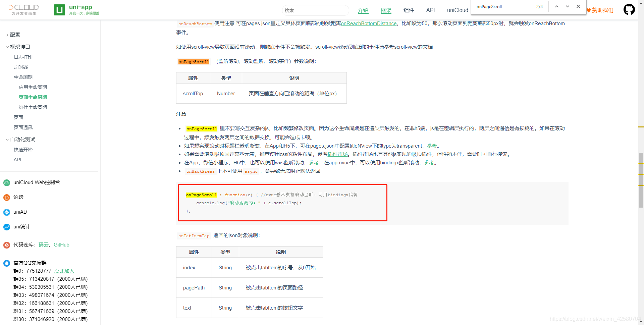
Task: Click the 论坛 forum icon
Action: tap(7, 197)
